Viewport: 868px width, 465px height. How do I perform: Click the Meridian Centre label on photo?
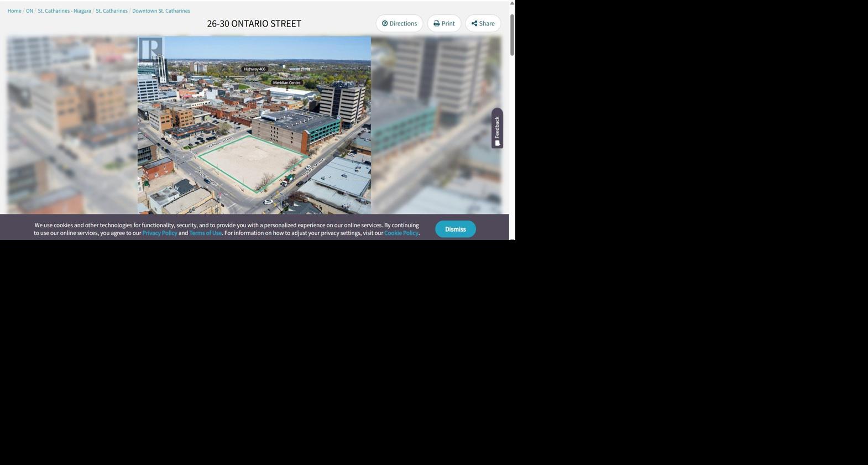pos(286,83)
